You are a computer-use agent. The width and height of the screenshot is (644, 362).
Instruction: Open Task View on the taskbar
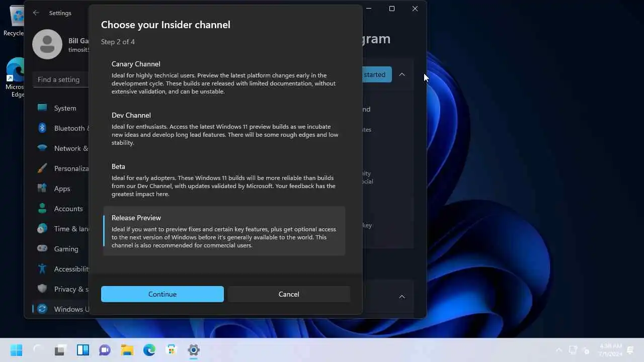point(60,350)
